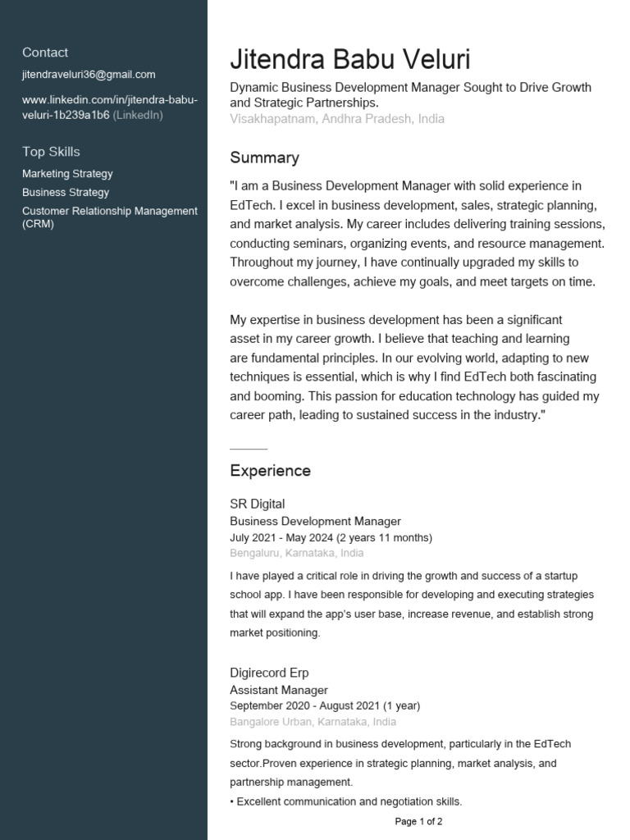Click the Experience section heading
The width and height of the screenshot is (630, 840).
[x=270, y=471]
